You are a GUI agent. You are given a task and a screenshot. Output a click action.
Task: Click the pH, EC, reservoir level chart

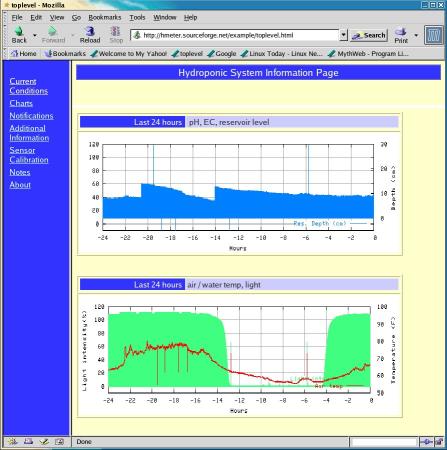tap(239, 194)
